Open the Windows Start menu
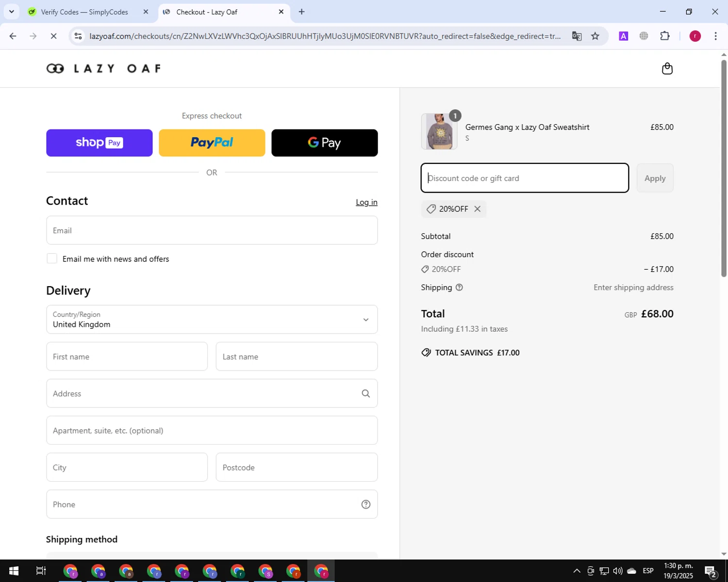728x582 pixels. point(14,571)
